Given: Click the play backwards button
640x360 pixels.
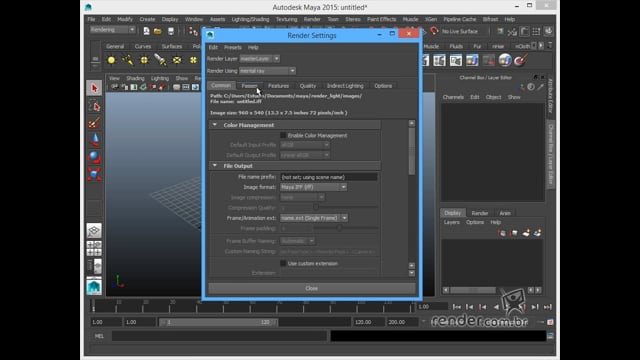Looking at the screenshot, I should pos(496,307).
